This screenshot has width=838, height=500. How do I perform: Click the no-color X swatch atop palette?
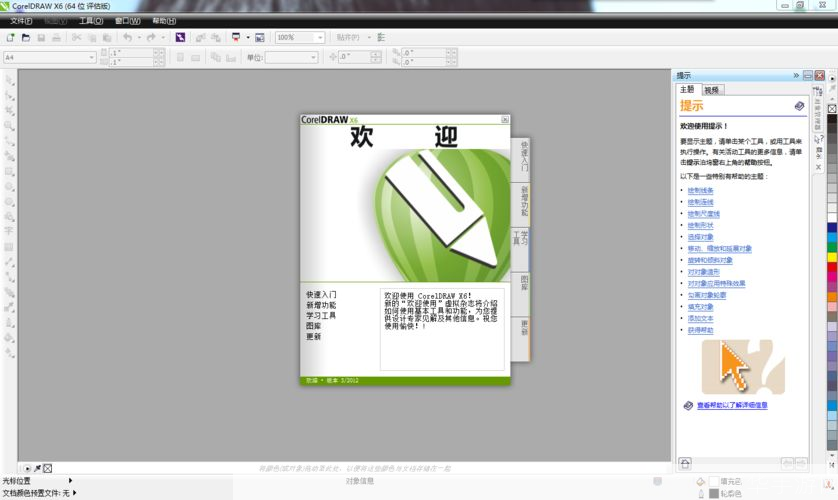point(832,108)
